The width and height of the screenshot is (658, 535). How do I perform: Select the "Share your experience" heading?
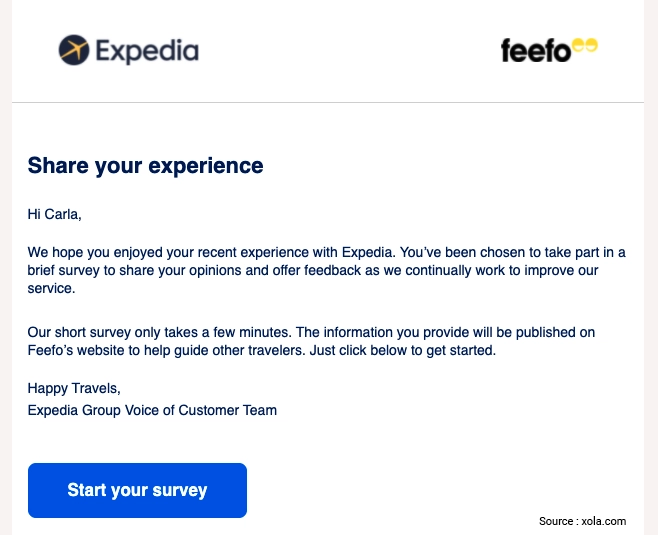[145, 165]
